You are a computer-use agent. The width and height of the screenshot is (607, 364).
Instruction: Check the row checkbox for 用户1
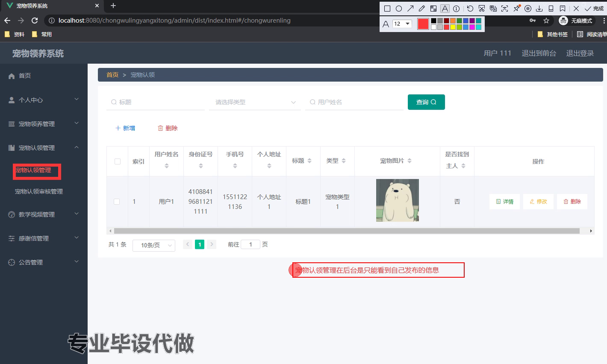[117, 202]
